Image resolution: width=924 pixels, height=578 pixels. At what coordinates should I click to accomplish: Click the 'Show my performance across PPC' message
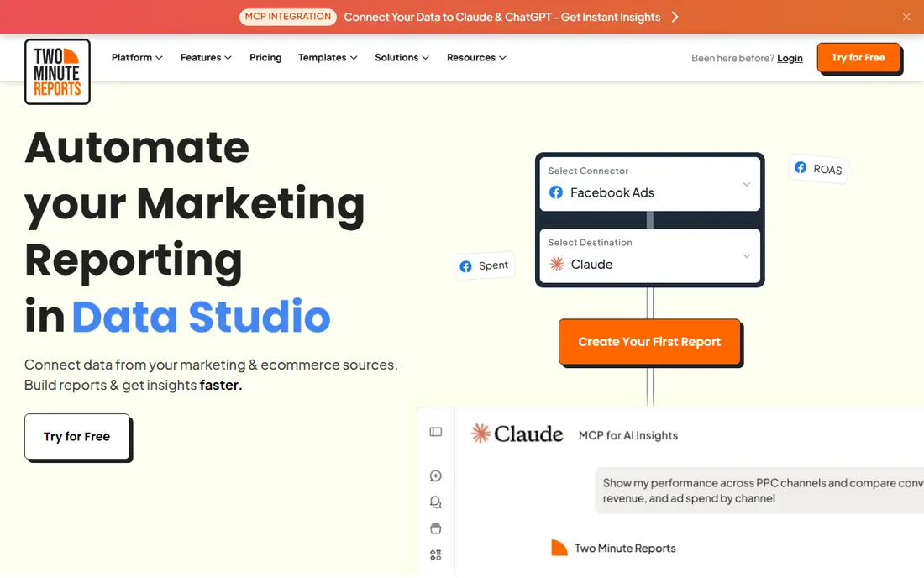tap(759, 491)
